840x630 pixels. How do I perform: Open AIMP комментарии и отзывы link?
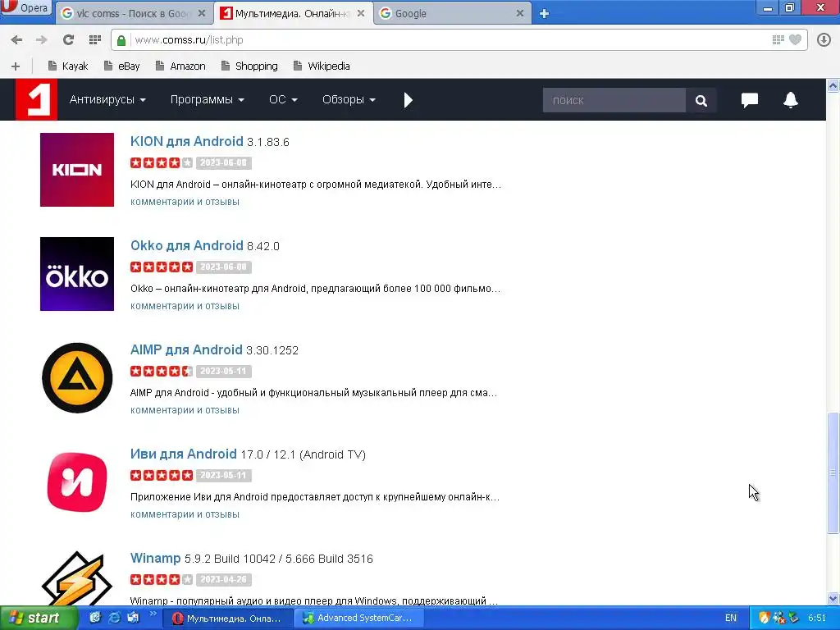[185, 410]
